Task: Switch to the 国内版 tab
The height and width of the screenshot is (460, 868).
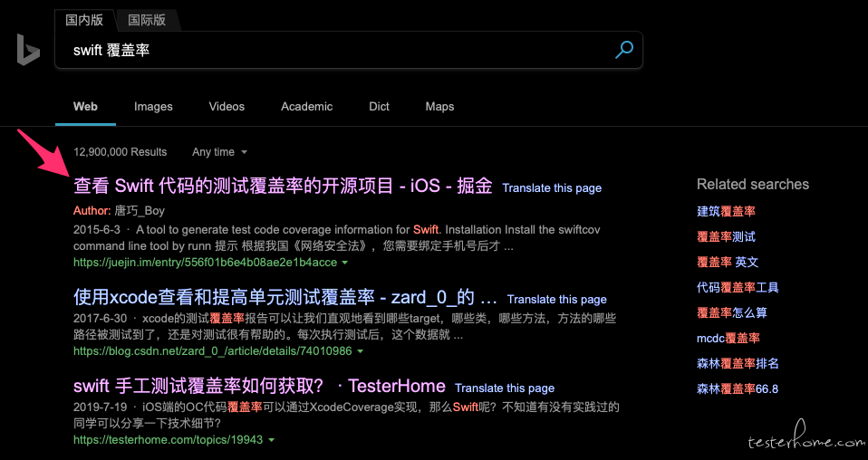Action: pos(84,20)
